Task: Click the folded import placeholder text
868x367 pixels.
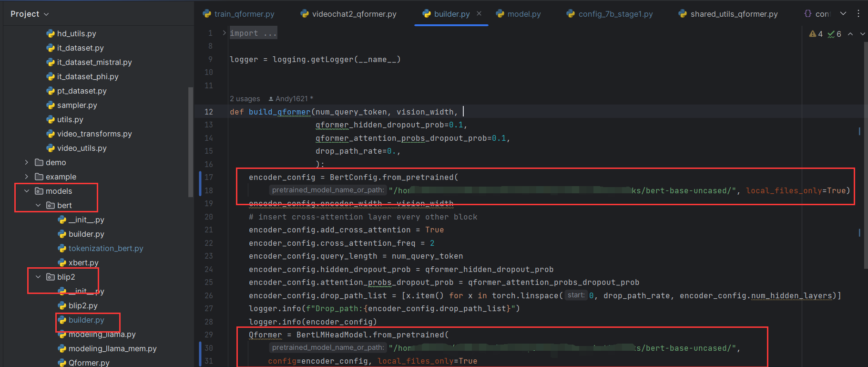Action: (x=253, y=33)
